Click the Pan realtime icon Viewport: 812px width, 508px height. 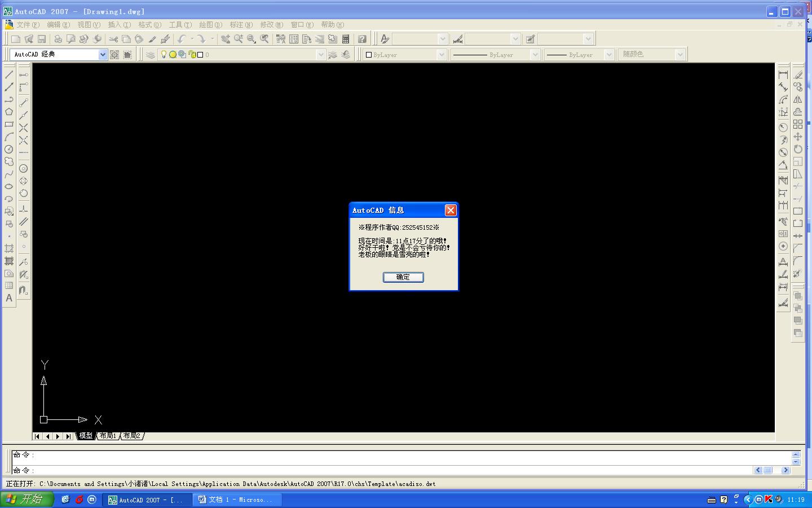226,39
